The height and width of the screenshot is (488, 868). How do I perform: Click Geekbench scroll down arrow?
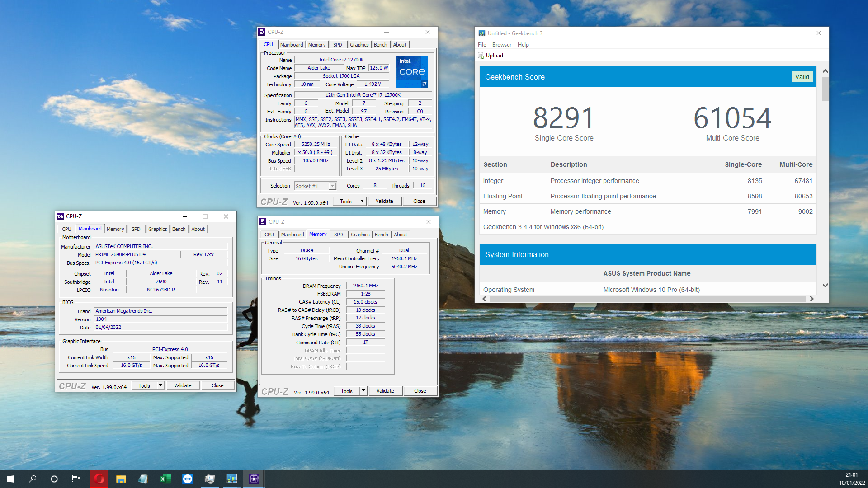click(825, 285)
